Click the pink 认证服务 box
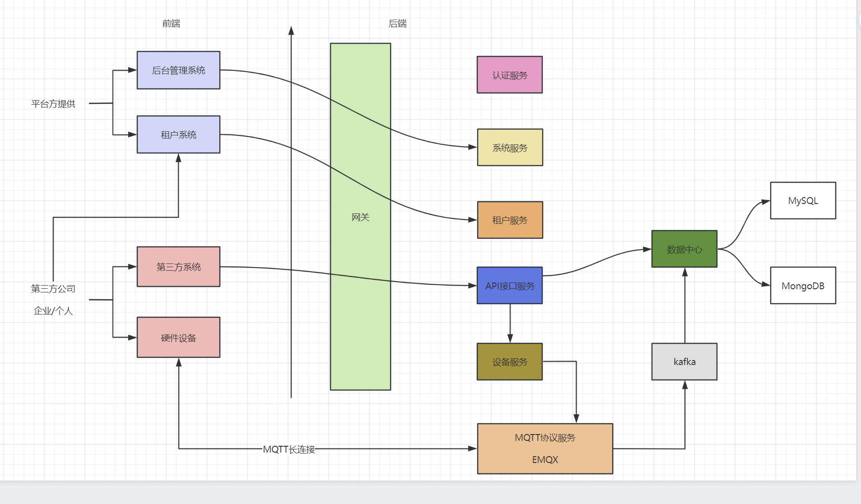The width and height of the screenshot is (861, 504). 510,75
